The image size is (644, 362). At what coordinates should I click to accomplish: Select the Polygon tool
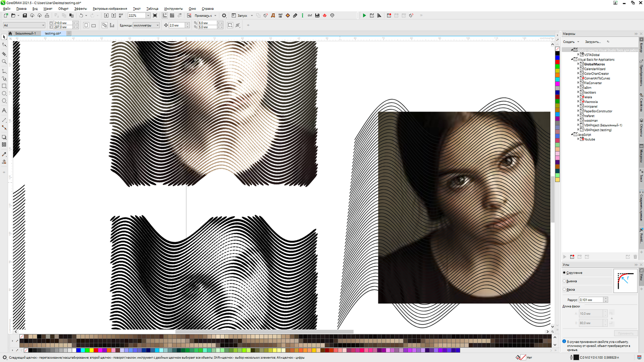click(x=4, y=101)
